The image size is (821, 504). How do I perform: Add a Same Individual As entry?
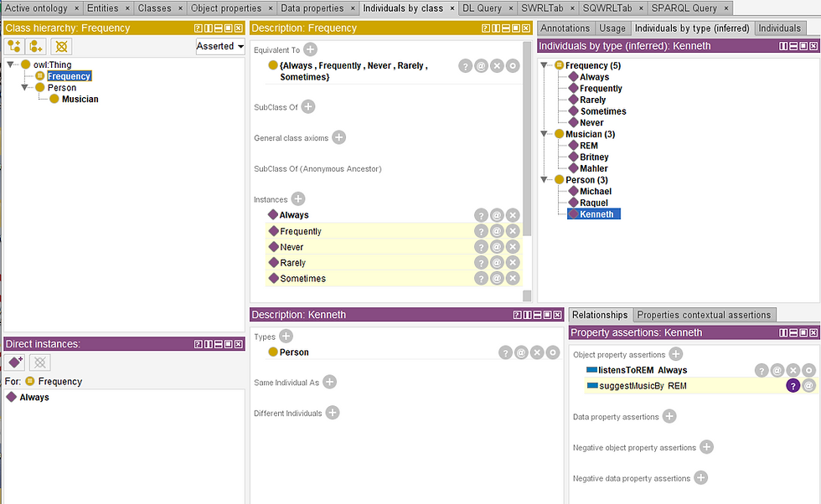tap(329, 382)
